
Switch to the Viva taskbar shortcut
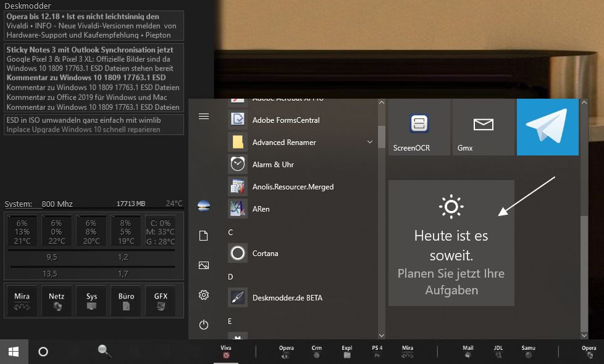pos(226,352)
